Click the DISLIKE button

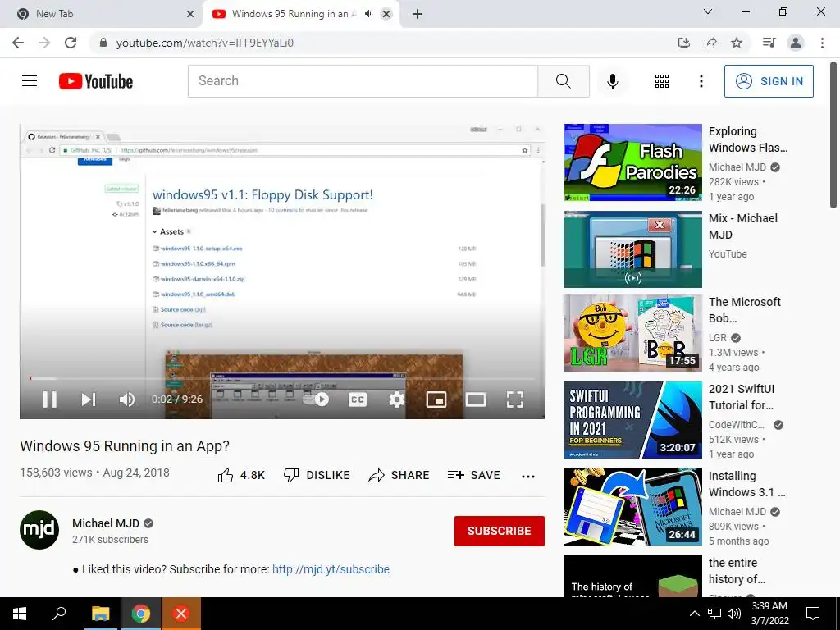click(317, 475)
